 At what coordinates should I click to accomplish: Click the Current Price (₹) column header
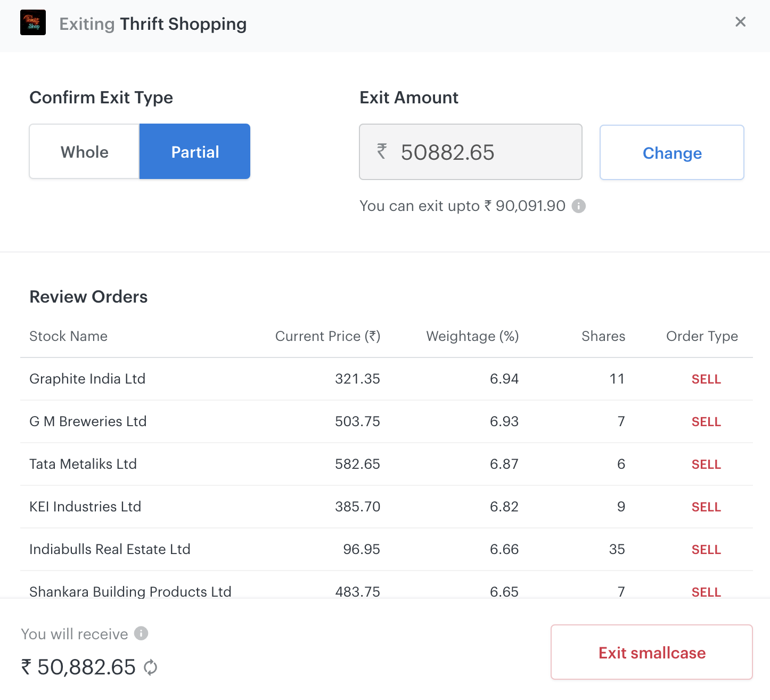click(327, 336)
